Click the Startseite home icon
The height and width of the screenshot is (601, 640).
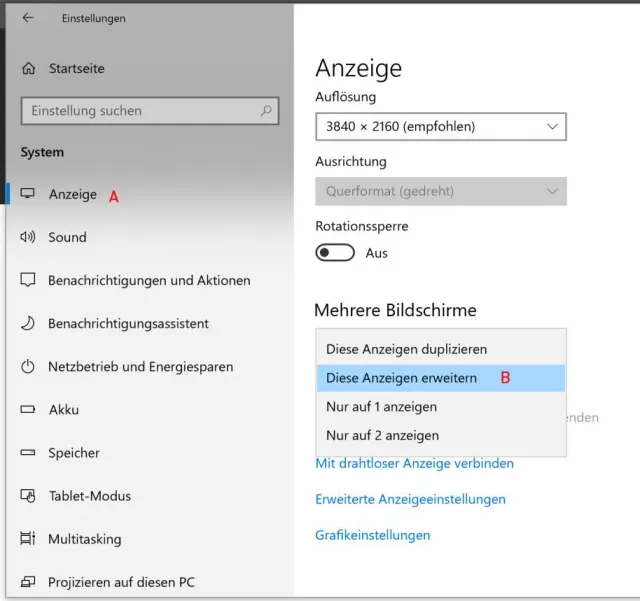click(x=28, y=69)
